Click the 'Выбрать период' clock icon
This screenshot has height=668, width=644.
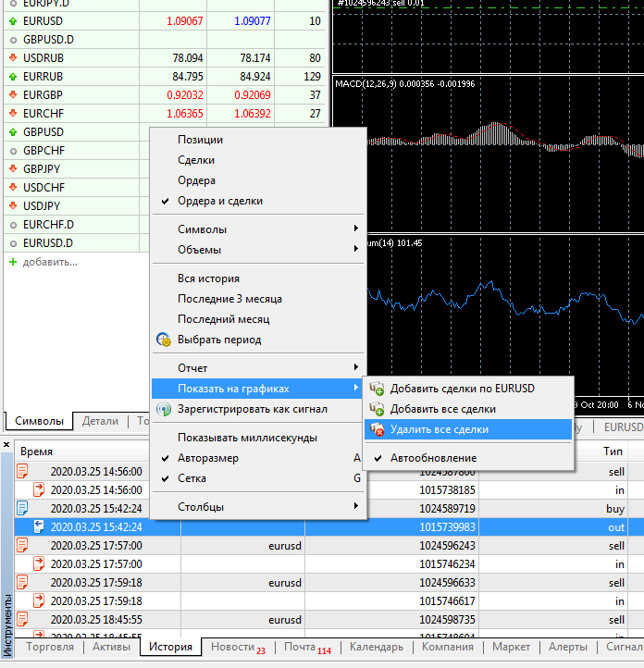[164, 340]
